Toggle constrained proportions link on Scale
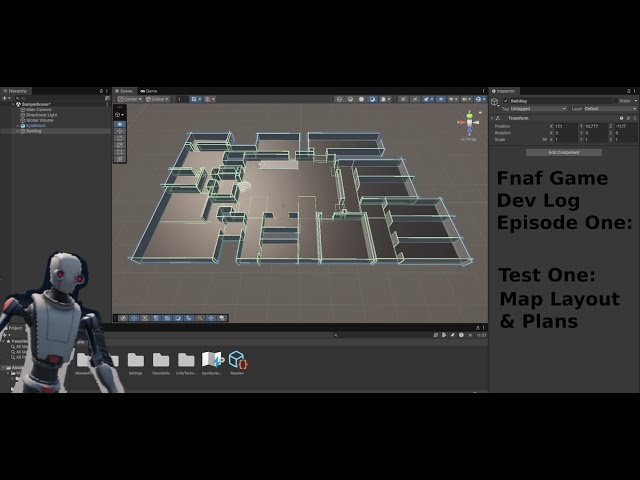 pyautogui.click(x=544, y=140)
